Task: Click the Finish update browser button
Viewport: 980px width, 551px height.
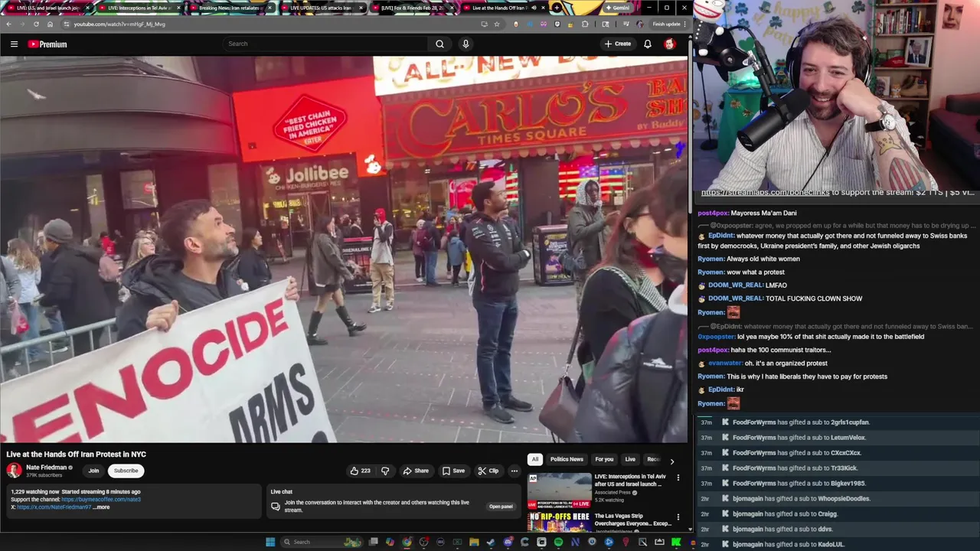Action: pos(668,24)
